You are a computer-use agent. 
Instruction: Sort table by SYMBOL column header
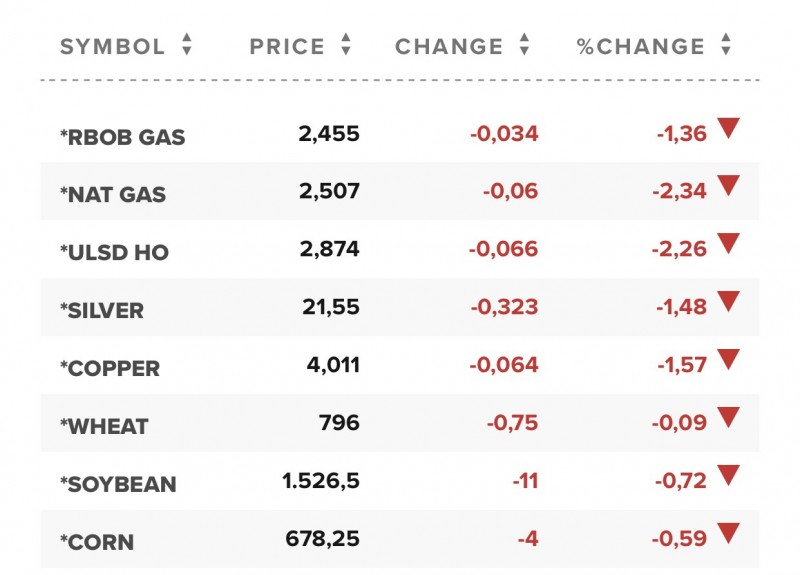tap(112, 46)
